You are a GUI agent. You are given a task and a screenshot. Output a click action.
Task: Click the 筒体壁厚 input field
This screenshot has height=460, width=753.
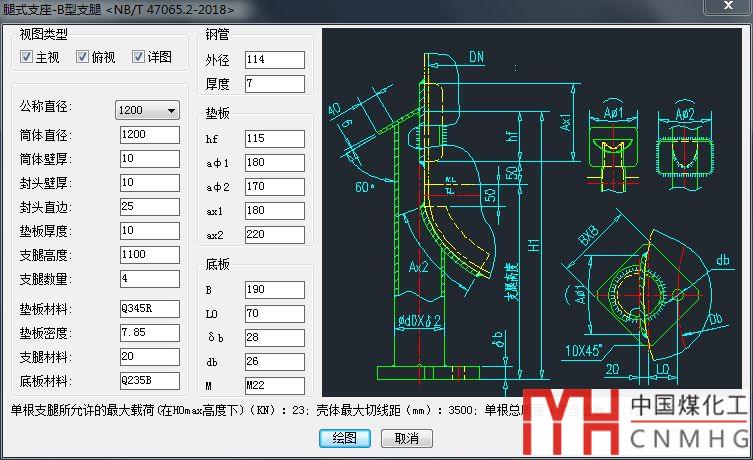[x=150, y=159]
